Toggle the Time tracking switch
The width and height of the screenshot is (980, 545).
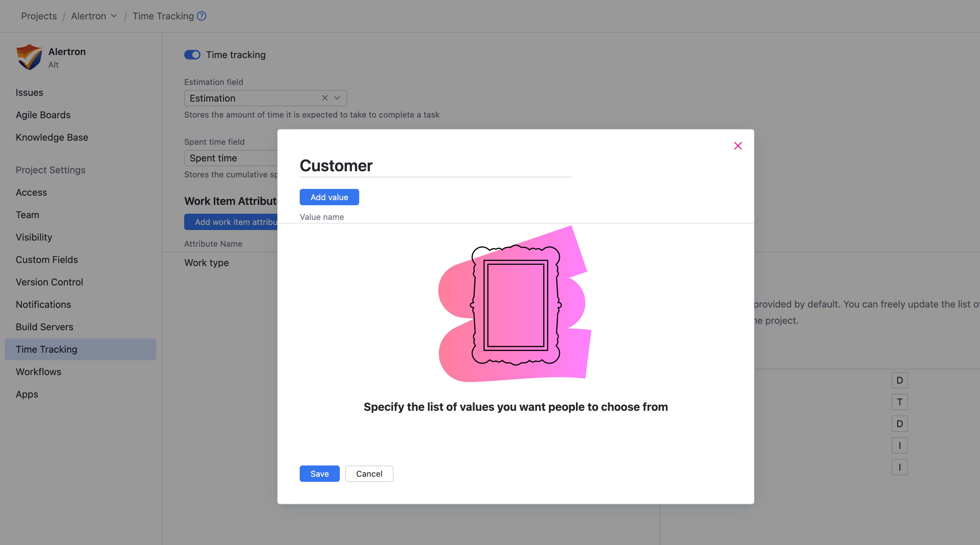point(192,55)
